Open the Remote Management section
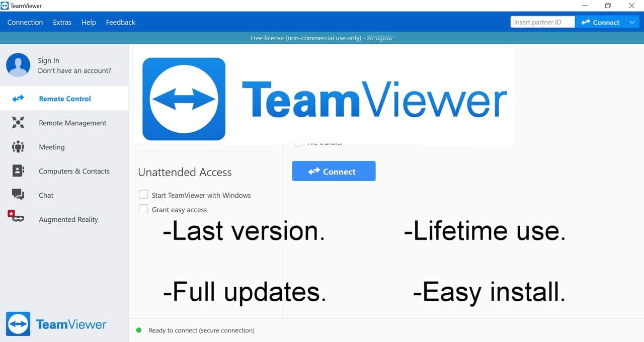This screenshot has height=342, width=644. tap(64, 123)
